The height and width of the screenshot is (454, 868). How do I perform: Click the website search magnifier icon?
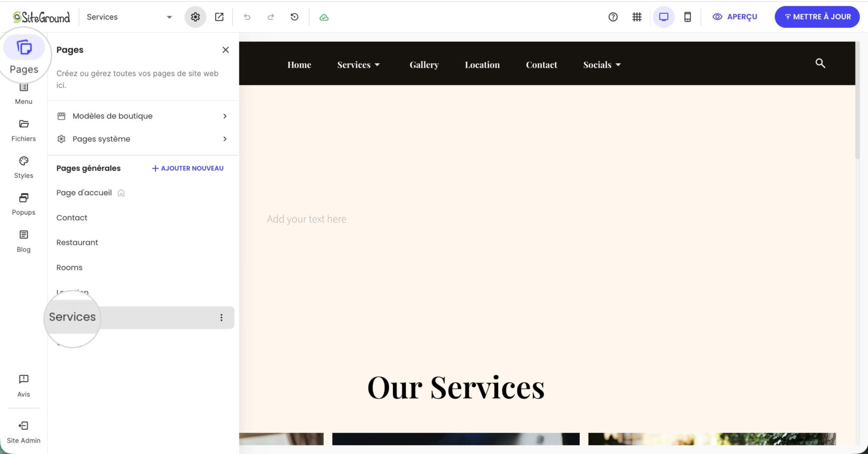(821, 63)
